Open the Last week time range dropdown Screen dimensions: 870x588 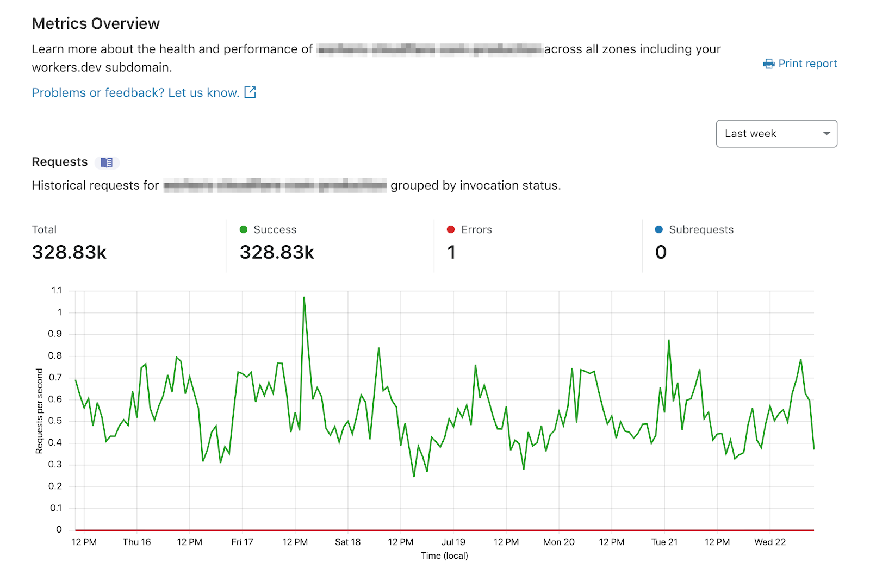click(776, 134)
